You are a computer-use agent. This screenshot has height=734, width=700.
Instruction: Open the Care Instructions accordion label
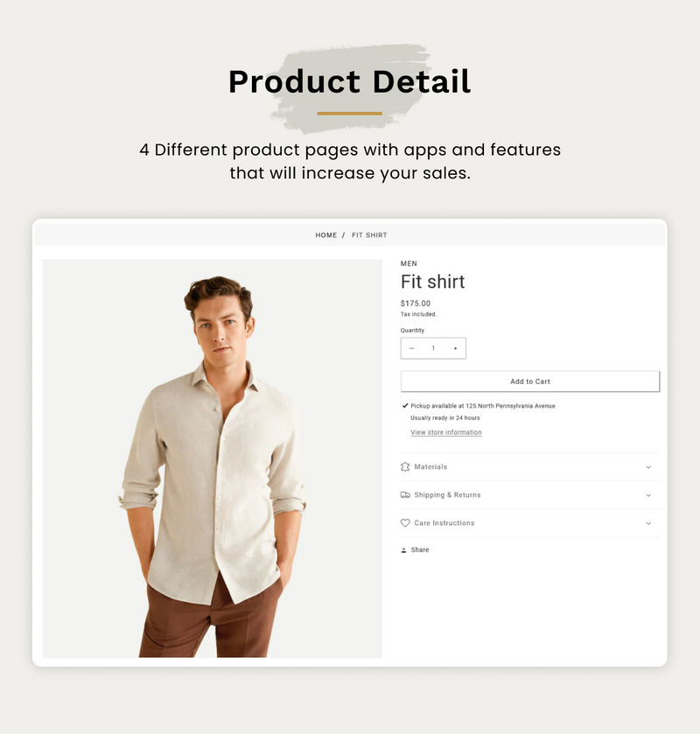(444, 523)
